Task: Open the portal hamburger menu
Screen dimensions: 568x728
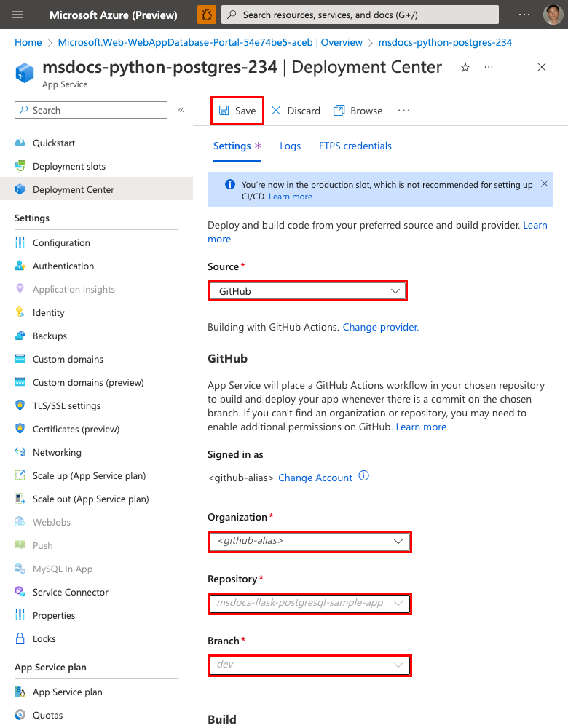Action: [17, 14]
